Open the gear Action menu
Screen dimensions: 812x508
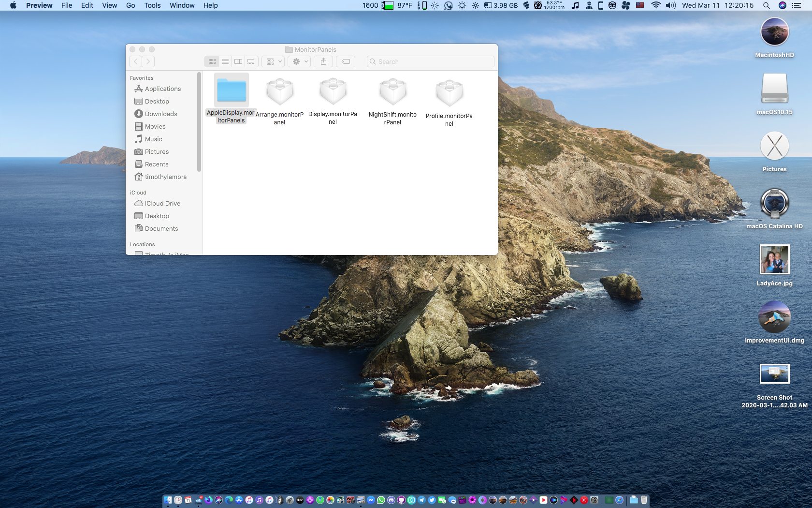(x=299, y=61)
